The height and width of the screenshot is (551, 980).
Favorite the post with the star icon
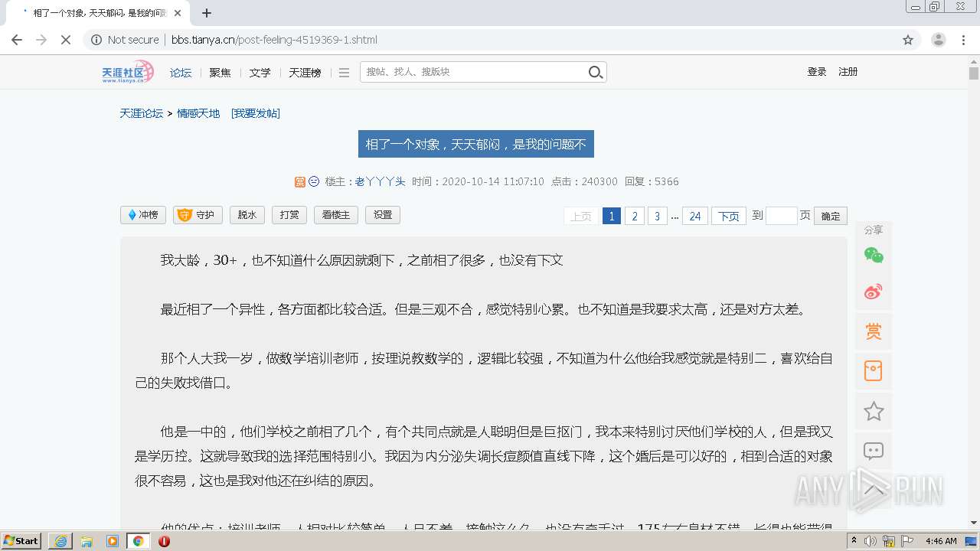(x=874, y=412)
